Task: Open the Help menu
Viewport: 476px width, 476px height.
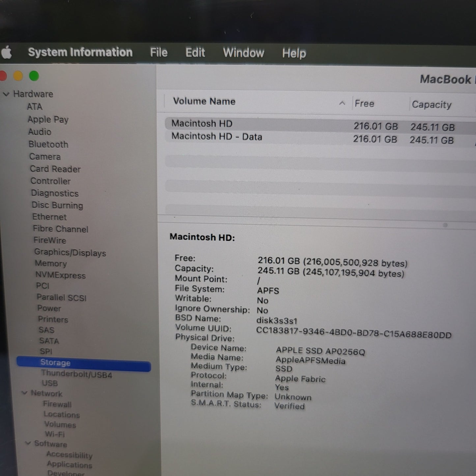Action: (294, 53)
